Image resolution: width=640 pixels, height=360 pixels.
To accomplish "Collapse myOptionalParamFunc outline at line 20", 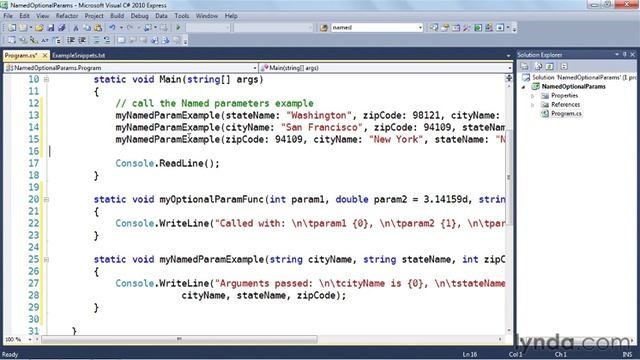I will coord(47,200).
